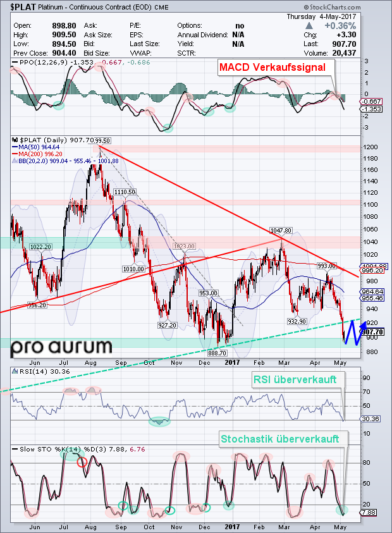Click the 955.46 tag on price axis

click(x=372, y=298)
